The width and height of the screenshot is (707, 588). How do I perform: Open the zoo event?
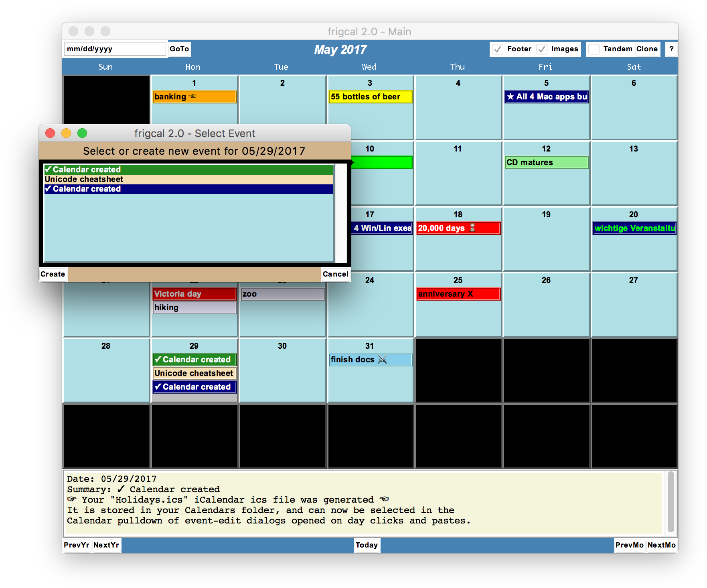click(283, 294)
